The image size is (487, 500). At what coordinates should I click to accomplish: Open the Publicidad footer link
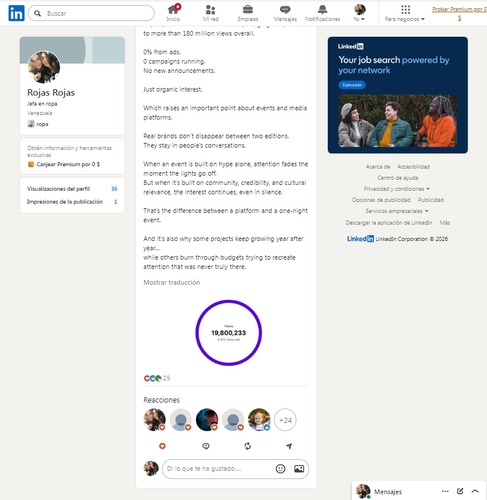tap(431, 200)
